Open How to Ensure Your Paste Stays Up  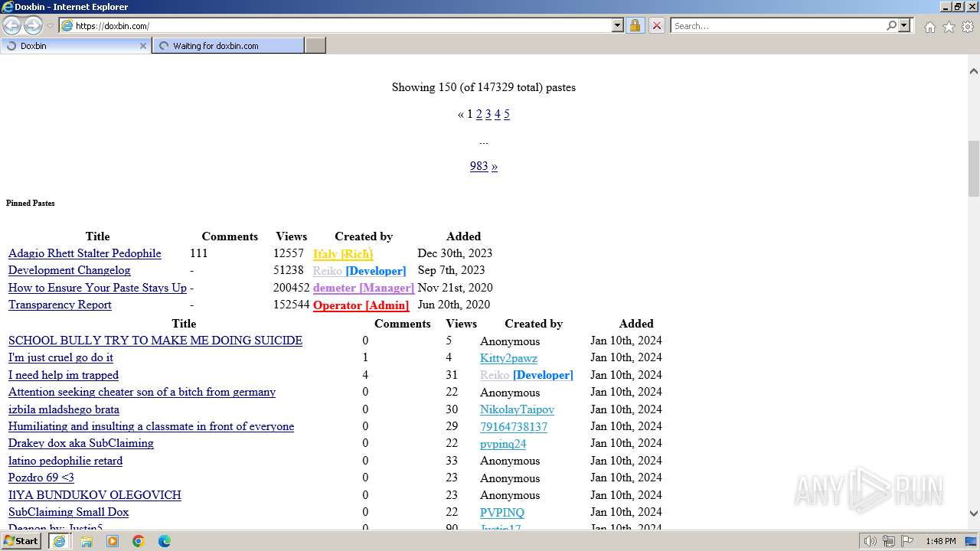[97, 288]
